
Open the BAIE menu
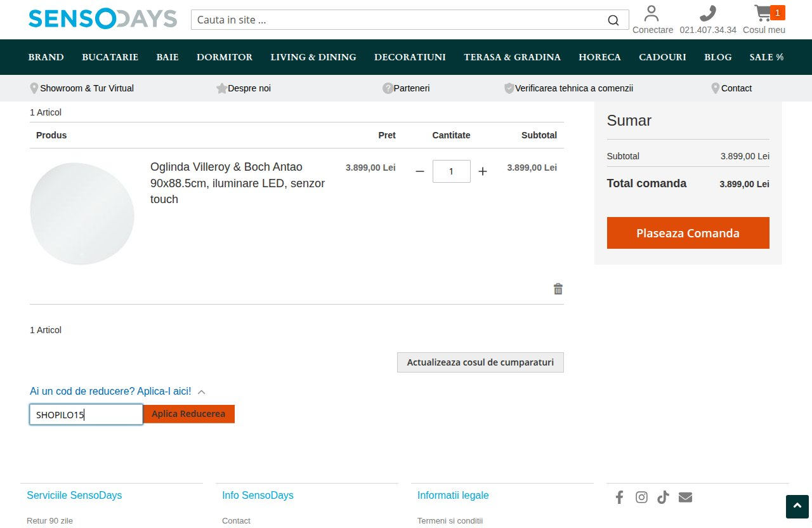coord(167,57)
